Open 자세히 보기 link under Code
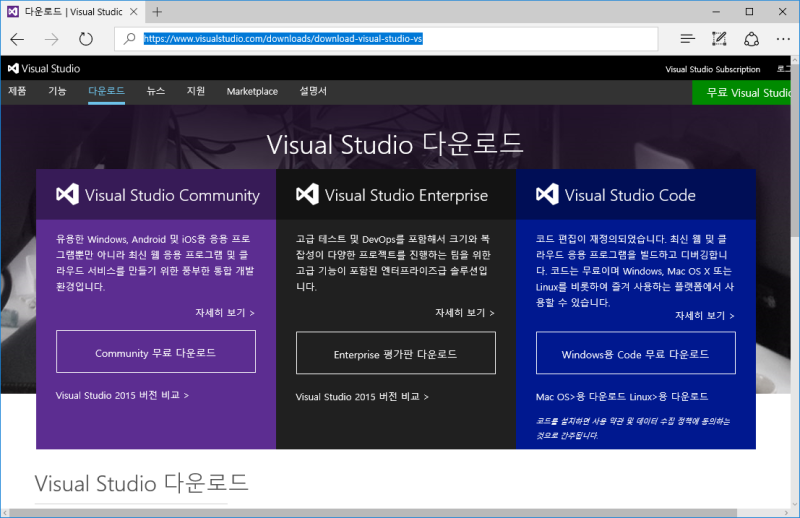Image resolution: width=800 pixels, height=518 pixels. [x=705, y=316]
